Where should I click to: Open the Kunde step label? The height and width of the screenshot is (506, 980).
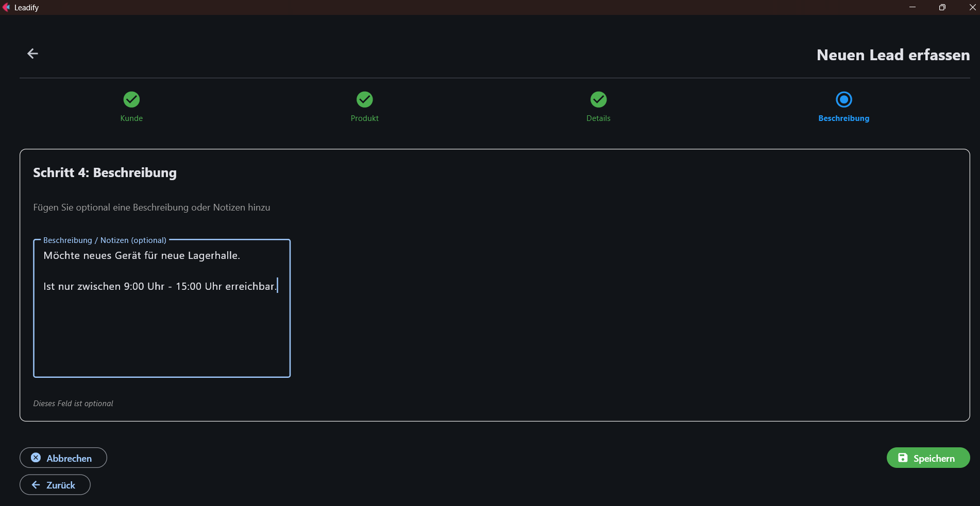coord(131,118)
